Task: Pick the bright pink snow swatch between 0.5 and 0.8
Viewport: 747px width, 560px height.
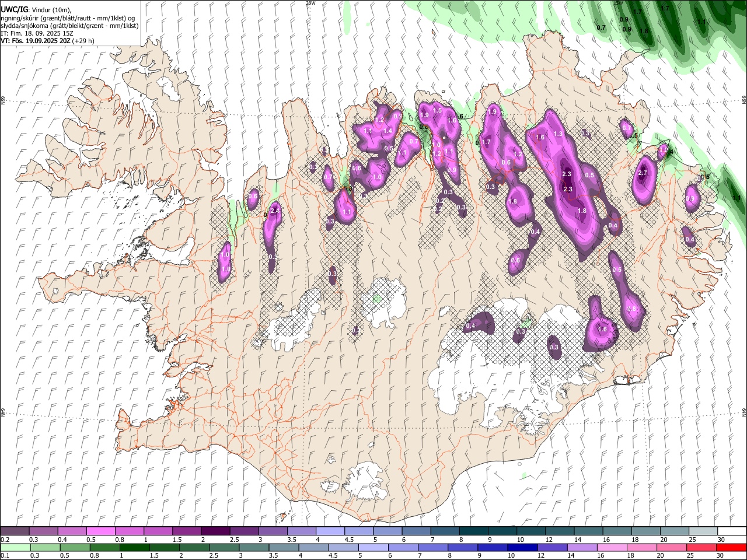Action: click(x=100, y=531)
